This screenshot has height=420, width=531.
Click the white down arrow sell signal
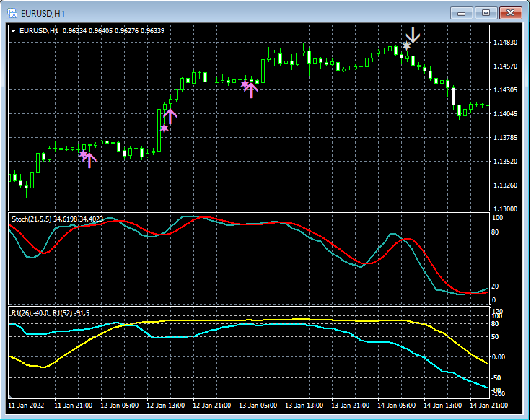(413, 35)
